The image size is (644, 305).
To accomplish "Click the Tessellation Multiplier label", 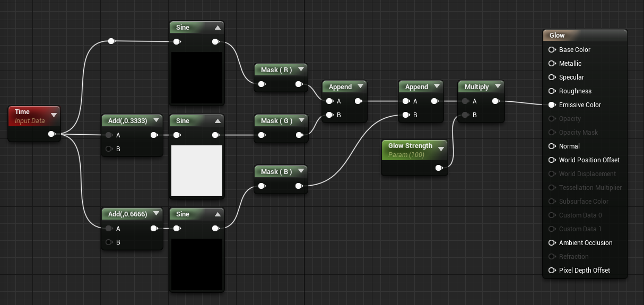I will tap(590, 187).
